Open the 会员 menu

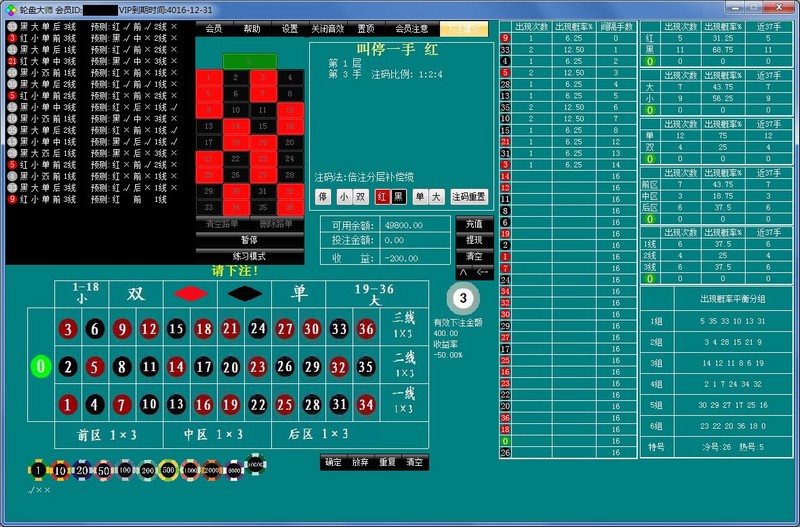pos(214,29)
